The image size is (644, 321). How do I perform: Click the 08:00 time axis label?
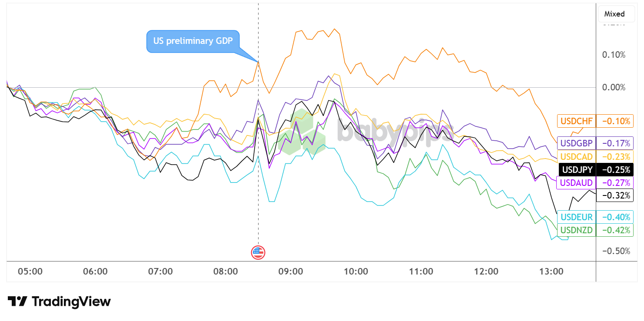[226, 271]
